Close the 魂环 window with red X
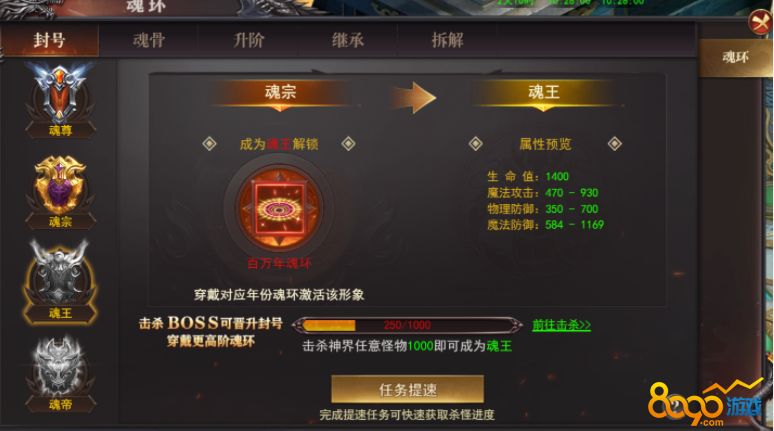The width and height of the screenshot is (774, 431). point(761,23)
